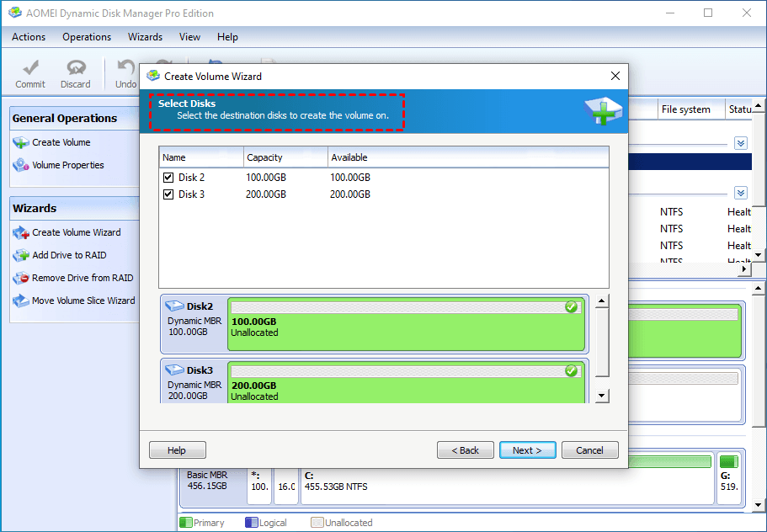The image size is (767, 532).
Task: Open the Actions menu
Action: (29, 37)
